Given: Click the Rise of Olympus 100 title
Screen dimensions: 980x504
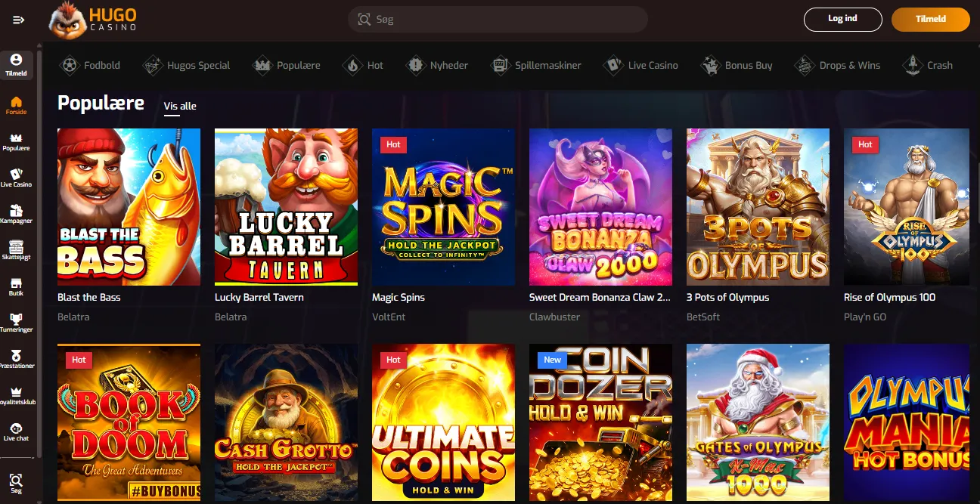Looking at the screenshot, I should (889, 298).
